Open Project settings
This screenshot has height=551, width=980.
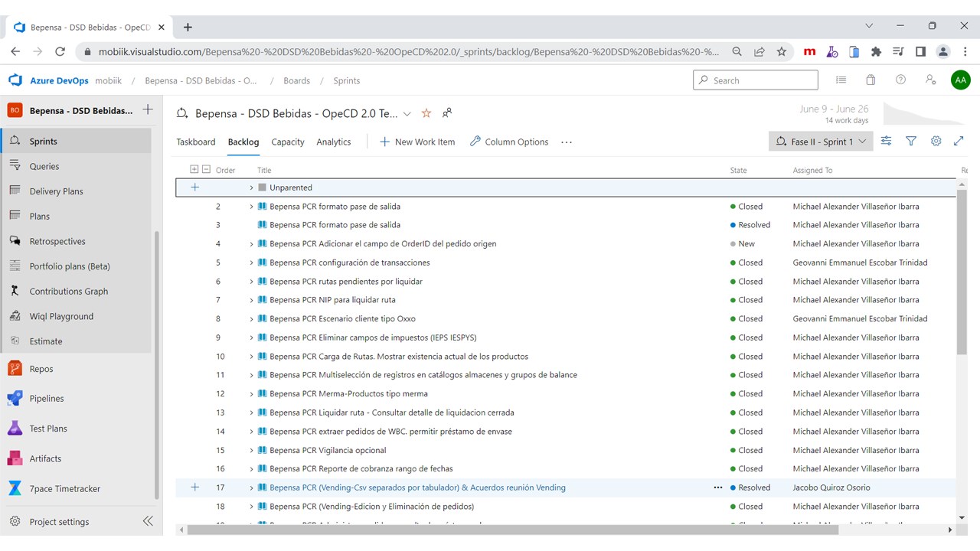pos(59,522)
